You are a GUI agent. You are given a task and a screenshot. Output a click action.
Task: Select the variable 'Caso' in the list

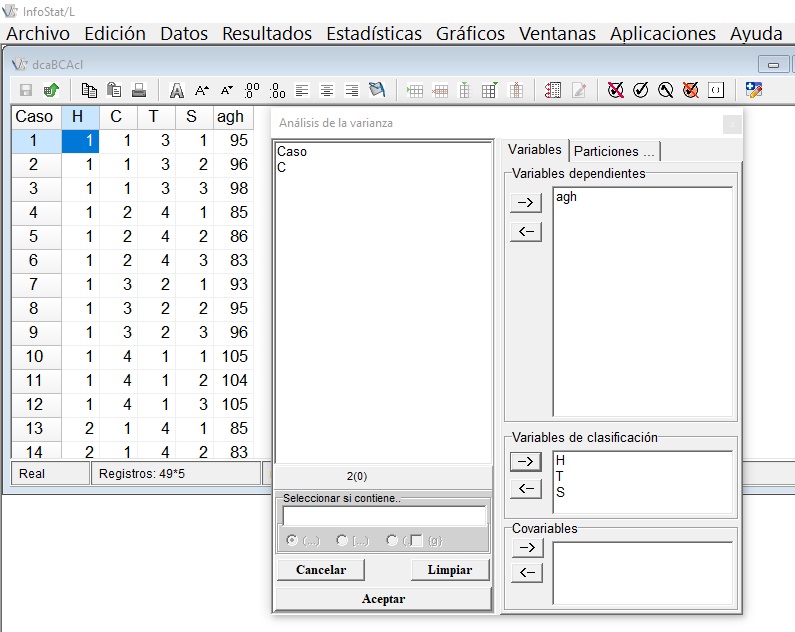292,152
